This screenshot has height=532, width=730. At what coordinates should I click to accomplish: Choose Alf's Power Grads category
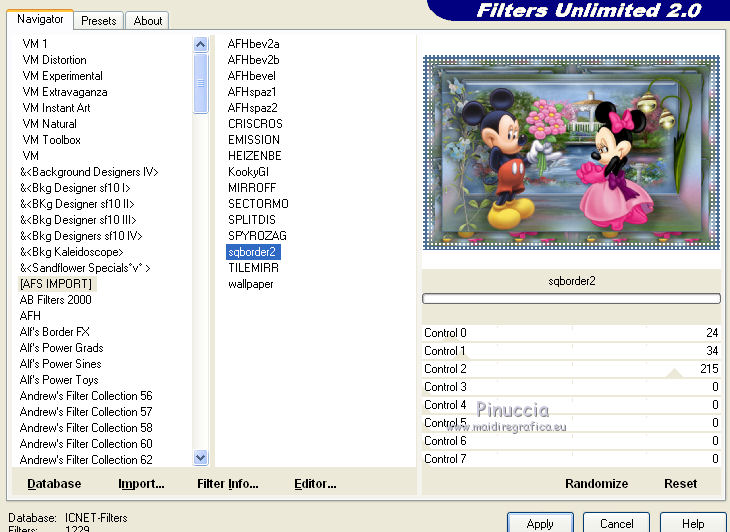click(61, 348)
